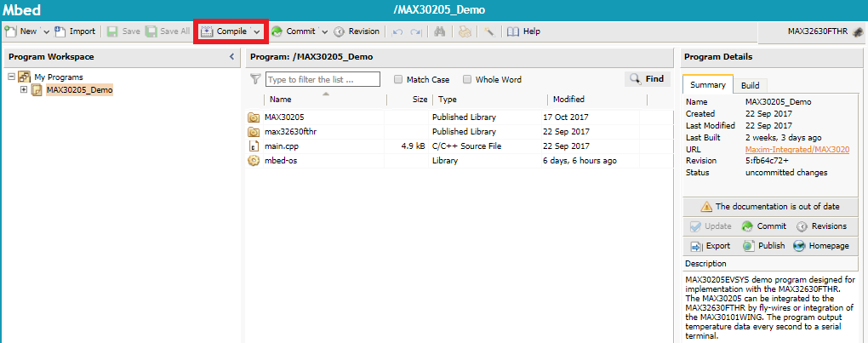Enable the Match Case checkbox
The height and width of the screenshot is (343, 868).
pos(398,80)
